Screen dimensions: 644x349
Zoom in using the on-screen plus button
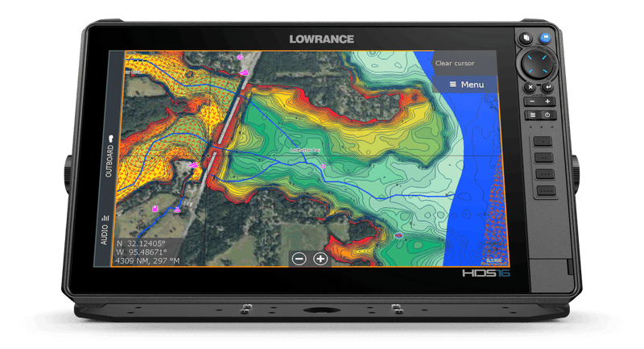click(320, 259)
